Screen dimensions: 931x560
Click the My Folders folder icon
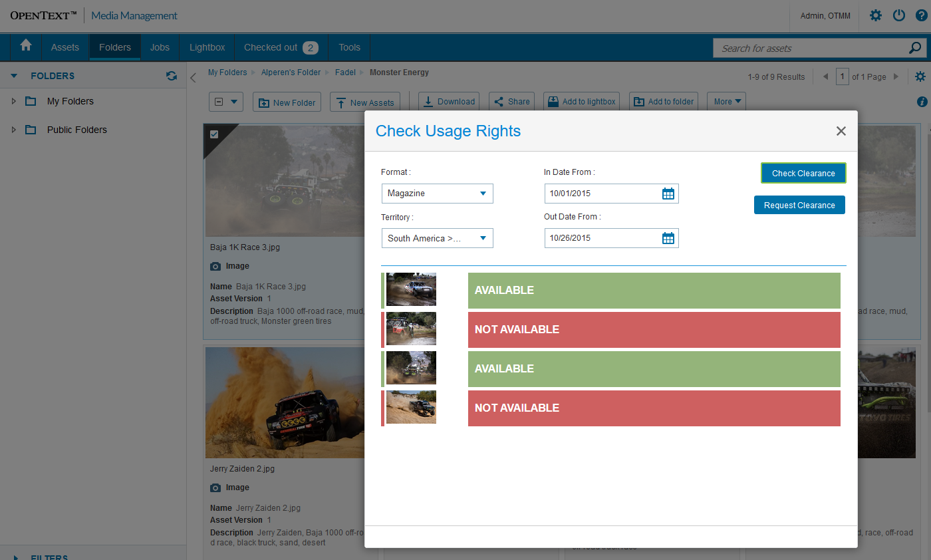[x=31, y=101]
